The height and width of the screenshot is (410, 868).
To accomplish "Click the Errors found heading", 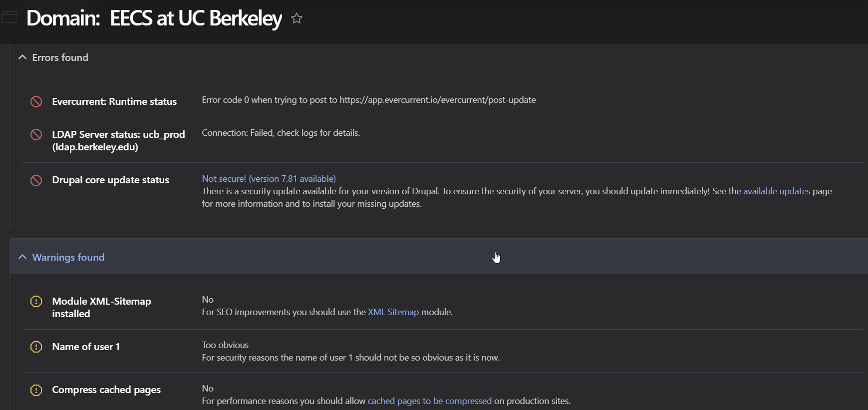I will coord(60,57).
